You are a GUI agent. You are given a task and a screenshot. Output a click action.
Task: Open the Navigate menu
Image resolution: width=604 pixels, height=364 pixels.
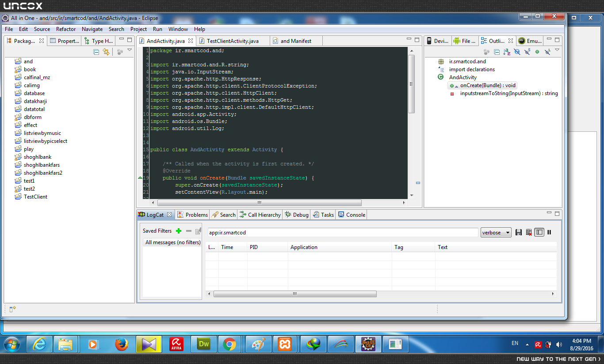coord(92,29)
